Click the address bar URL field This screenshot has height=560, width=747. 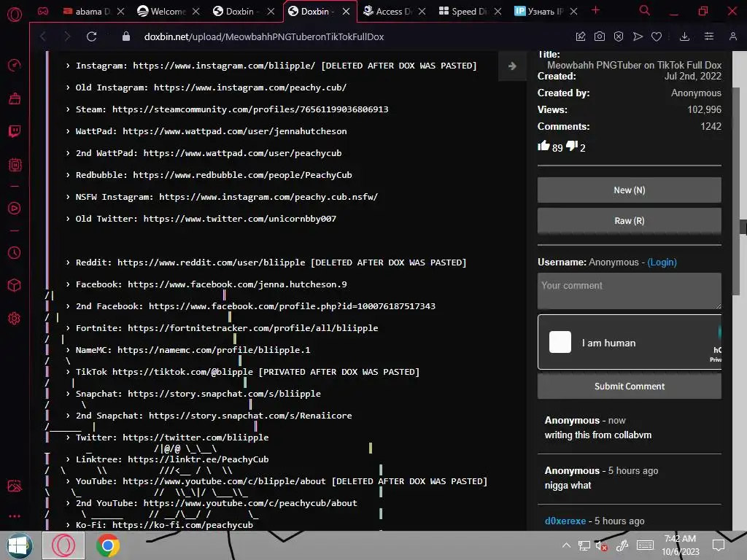point(264,36)
